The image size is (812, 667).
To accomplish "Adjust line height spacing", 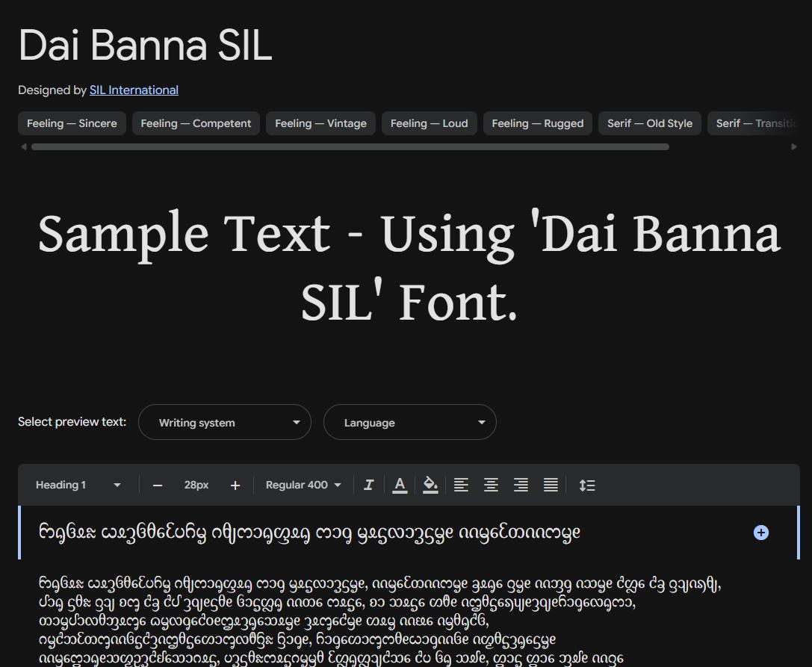I will click(x=586, y=485).
